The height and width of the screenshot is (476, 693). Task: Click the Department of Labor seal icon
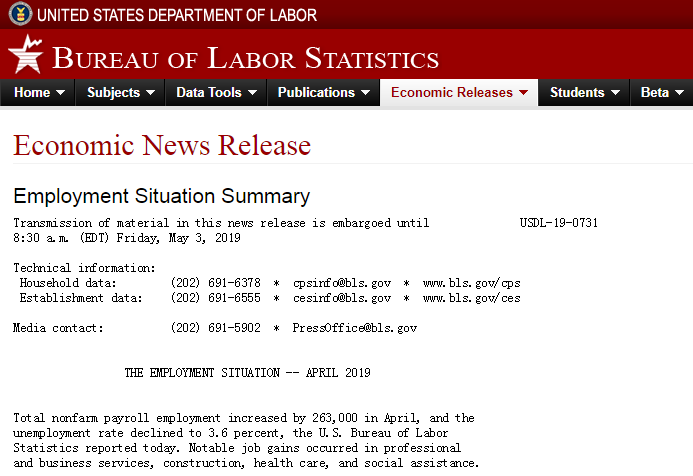pos(20,14)
